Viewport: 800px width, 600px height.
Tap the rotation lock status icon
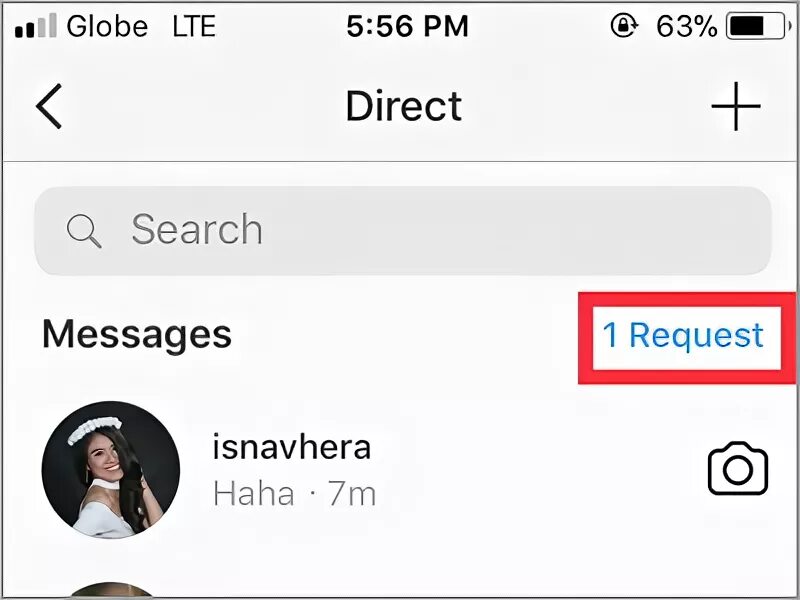coord(624,26)
